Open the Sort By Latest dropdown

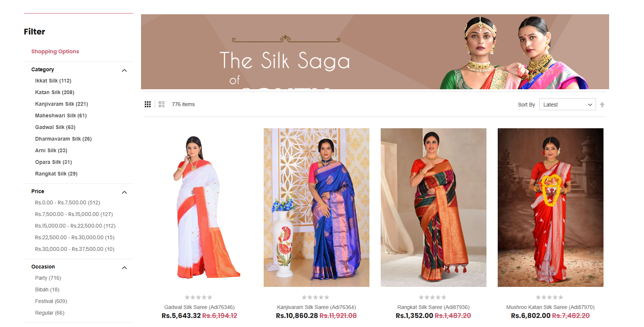567,105
